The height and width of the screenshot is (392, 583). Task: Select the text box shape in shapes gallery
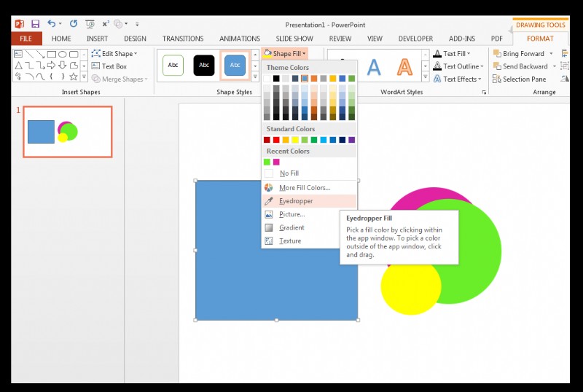coord(17,55)
